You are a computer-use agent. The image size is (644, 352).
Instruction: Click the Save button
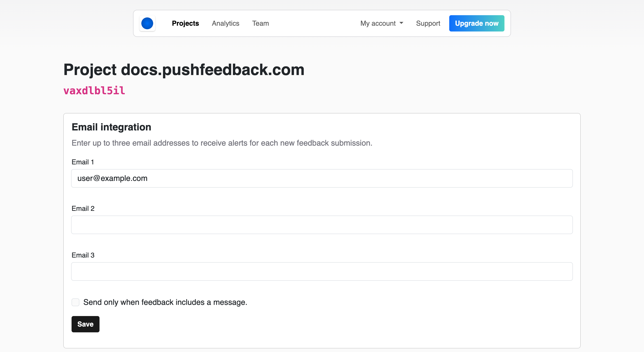[85, 324]
